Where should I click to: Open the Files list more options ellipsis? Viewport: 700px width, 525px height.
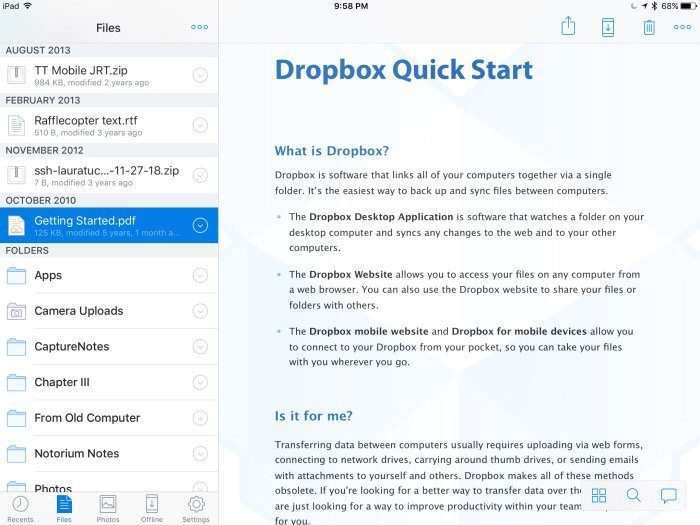pos(199,27)
